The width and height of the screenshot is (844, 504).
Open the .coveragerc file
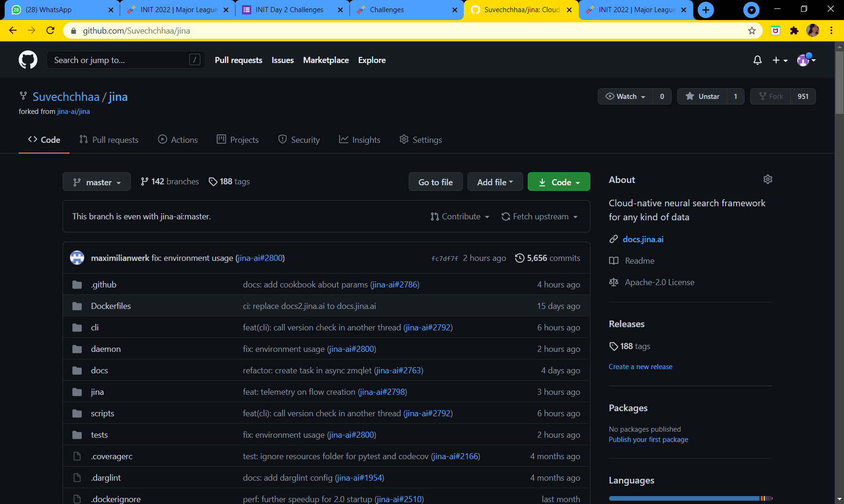coord(112,456)
